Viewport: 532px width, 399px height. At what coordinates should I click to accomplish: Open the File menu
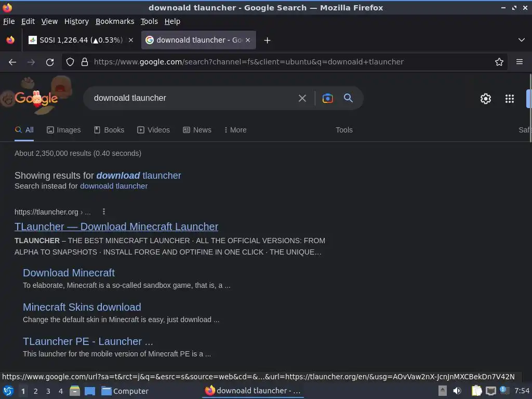9,21
